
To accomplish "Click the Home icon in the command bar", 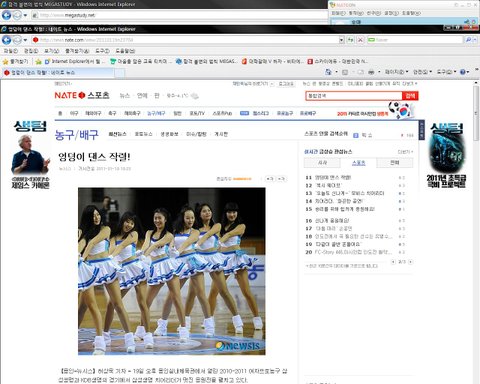I will click(328, 72).
